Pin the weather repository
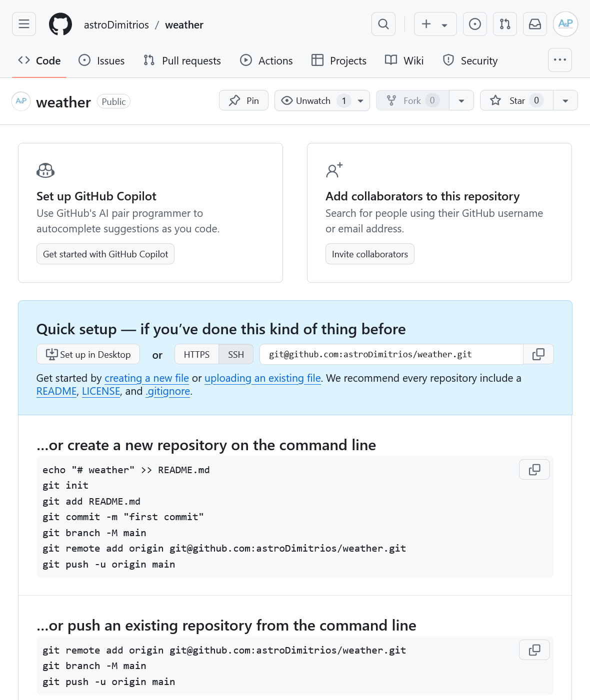 pyautogui.click(x=244, y=100)
